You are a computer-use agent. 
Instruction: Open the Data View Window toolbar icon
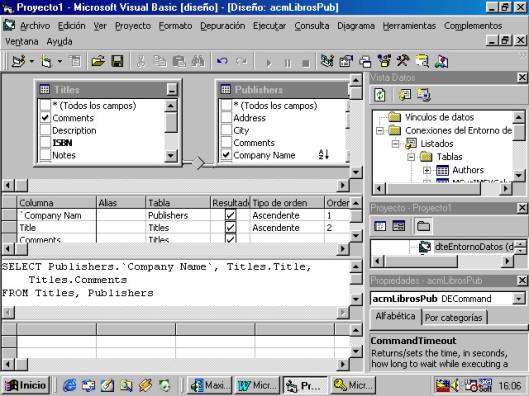(x=422, y=61)
